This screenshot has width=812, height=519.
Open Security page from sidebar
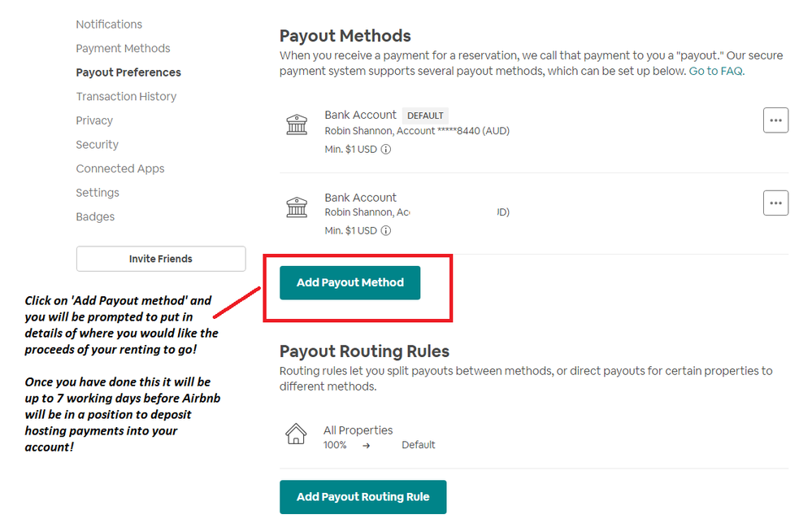coord(97,144)
